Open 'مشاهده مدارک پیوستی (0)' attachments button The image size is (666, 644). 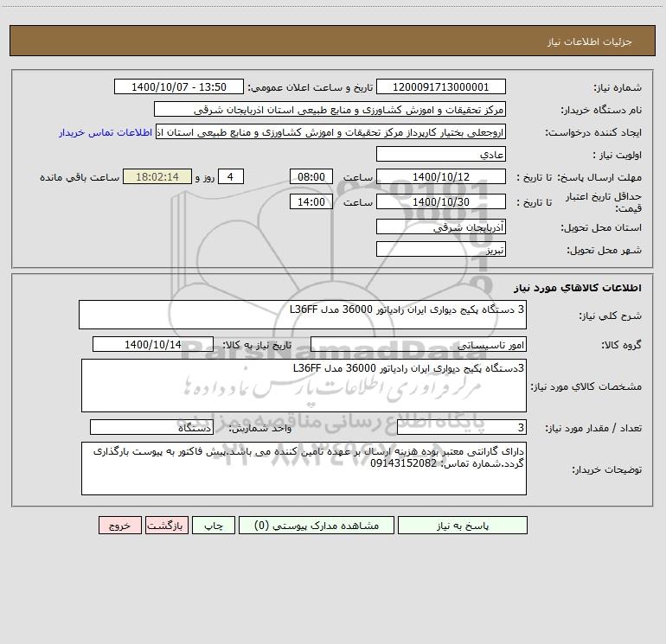(317, 526)
